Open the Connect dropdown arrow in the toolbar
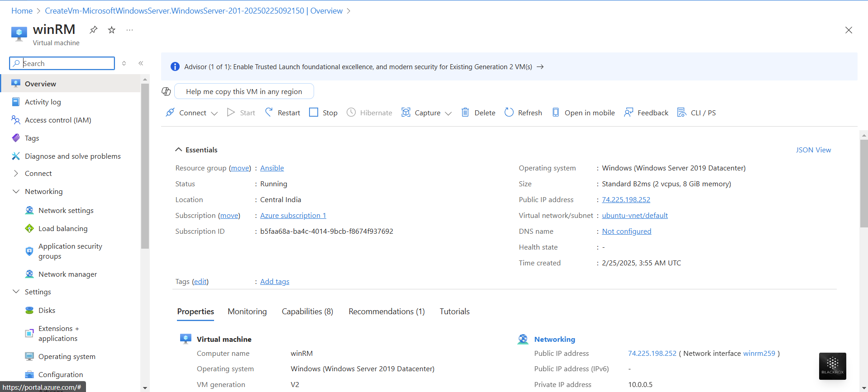The width and height of the screenshot is (868, 392). pos(215,113)
